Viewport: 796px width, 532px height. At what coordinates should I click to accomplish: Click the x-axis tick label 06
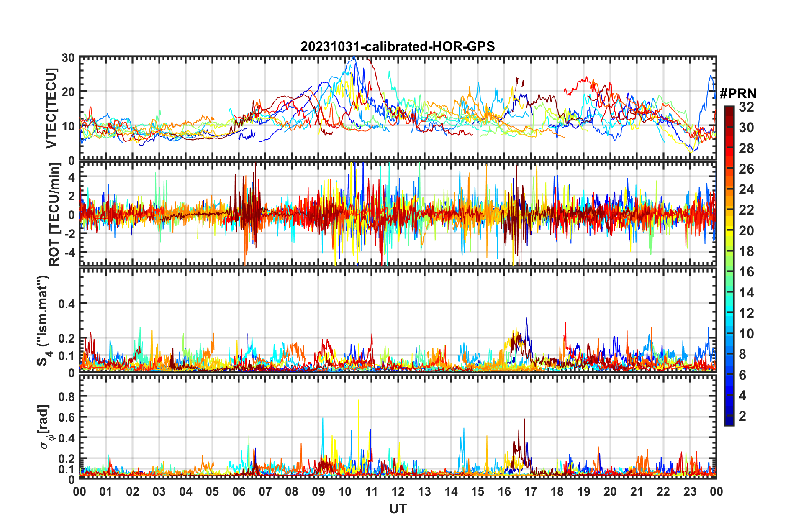[x=239, y=491]
